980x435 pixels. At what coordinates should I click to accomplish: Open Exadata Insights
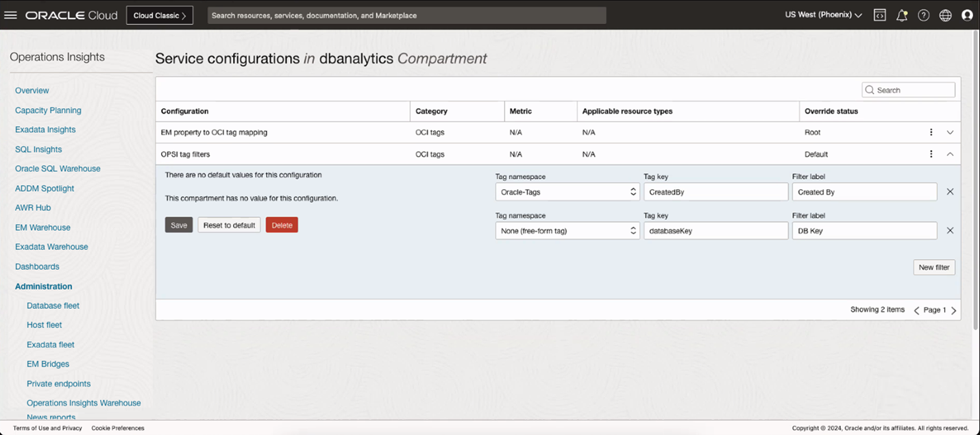coord(45,129)
